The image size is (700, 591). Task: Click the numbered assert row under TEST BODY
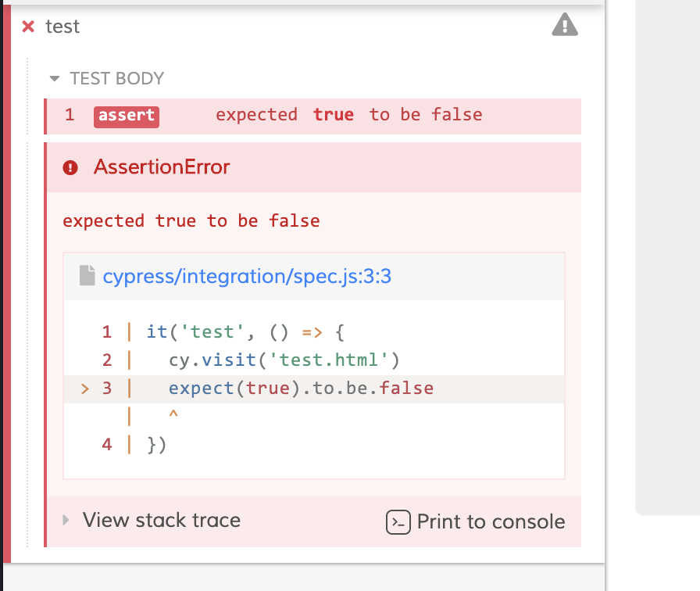312,115
